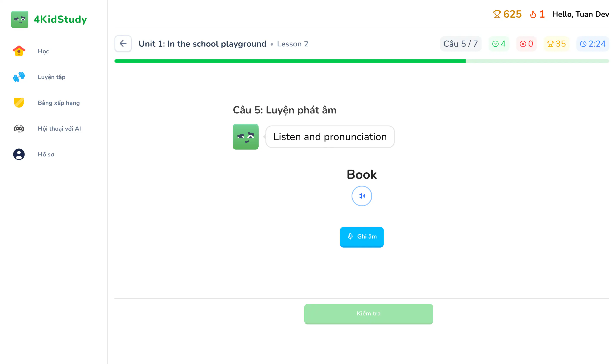The height and width of the screenshot is (364, 614).
Task: Click the mascot avatar beside speech bubble
Action: point(245,137)
